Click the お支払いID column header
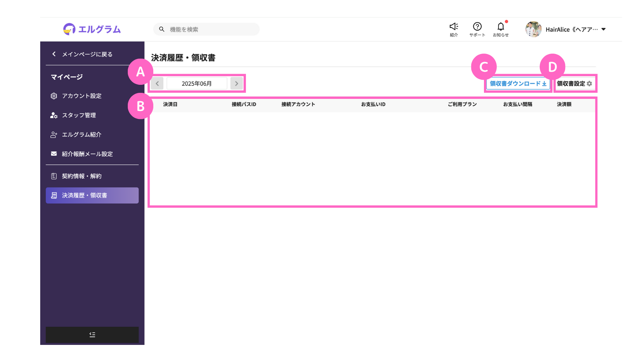The width and height of the screenshot is (644, 362). (373, 104)
